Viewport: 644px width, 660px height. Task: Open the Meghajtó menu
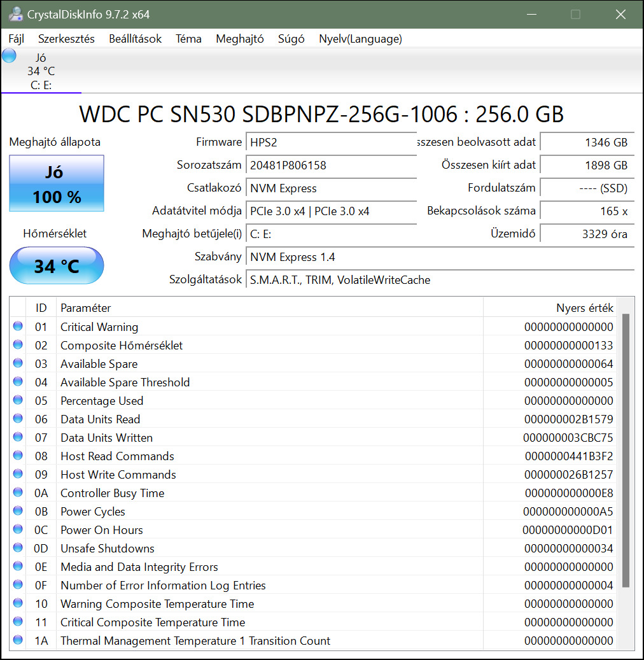(x=240, y=39)
